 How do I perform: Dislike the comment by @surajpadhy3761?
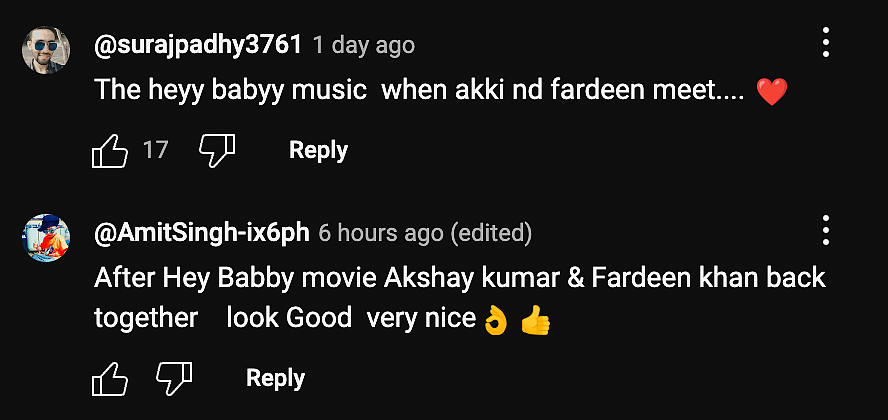217,151
